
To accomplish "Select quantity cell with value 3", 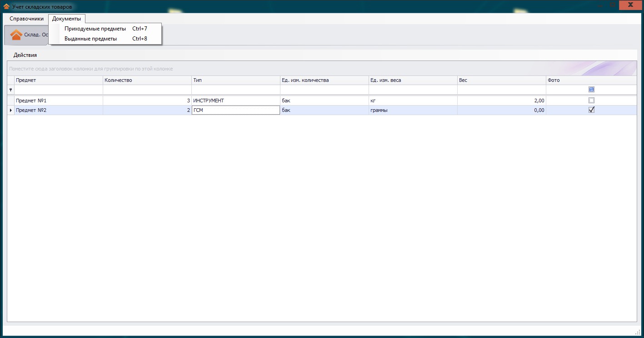I will click(147, 101).
